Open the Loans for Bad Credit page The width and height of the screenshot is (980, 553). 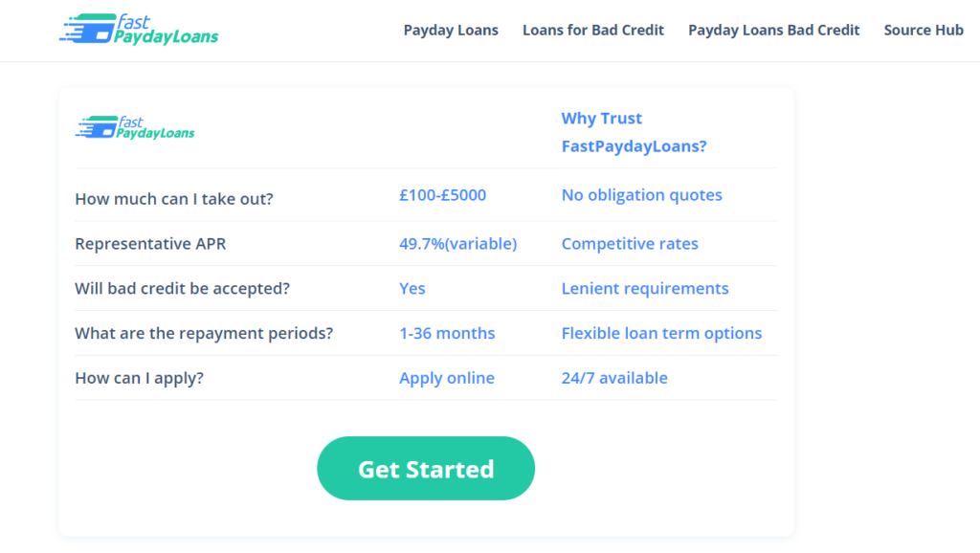click(593, 31)
